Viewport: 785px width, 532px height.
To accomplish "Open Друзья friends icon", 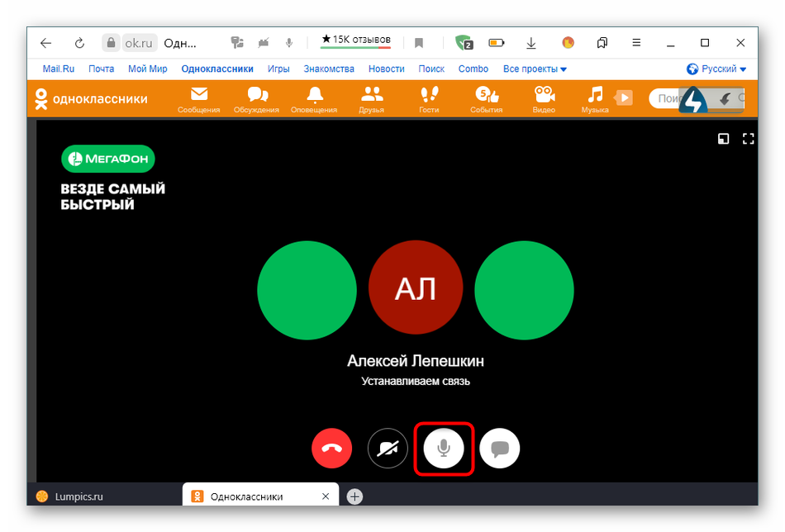I will [x=372, y=98].
